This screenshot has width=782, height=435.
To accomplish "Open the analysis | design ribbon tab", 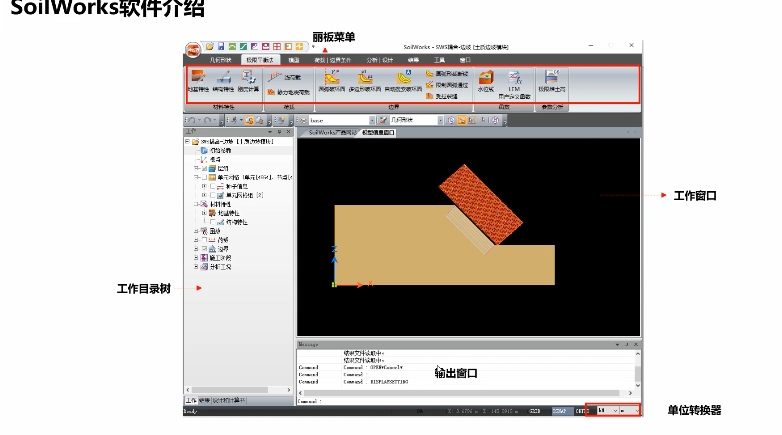I will coord(380,60).
